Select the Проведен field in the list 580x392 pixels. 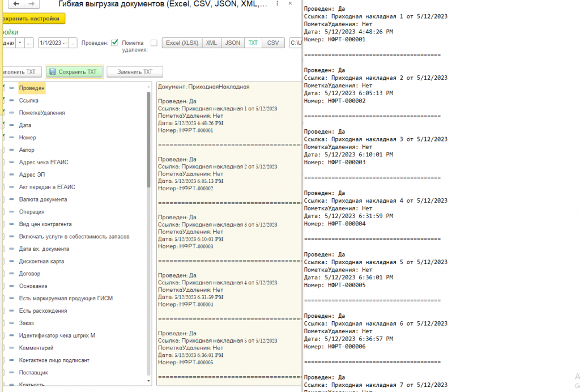(x=32, y=88)
